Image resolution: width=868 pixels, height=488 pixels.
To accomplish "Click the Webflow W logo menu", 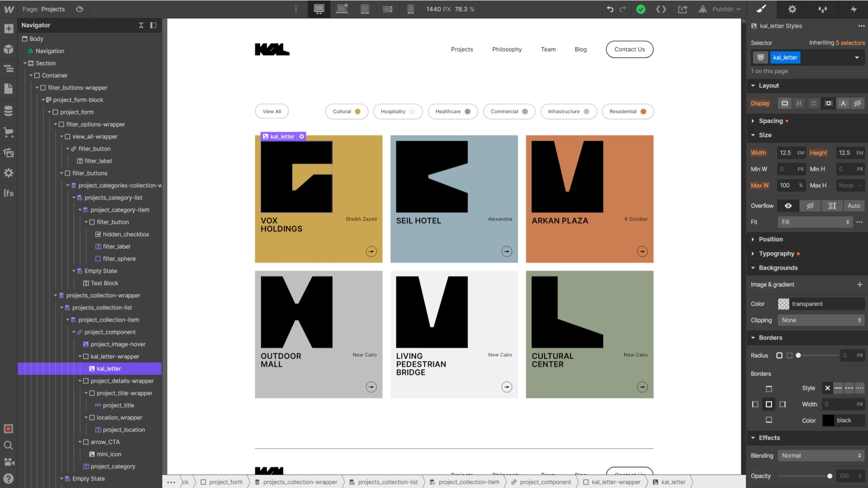I will coord(9,9).
